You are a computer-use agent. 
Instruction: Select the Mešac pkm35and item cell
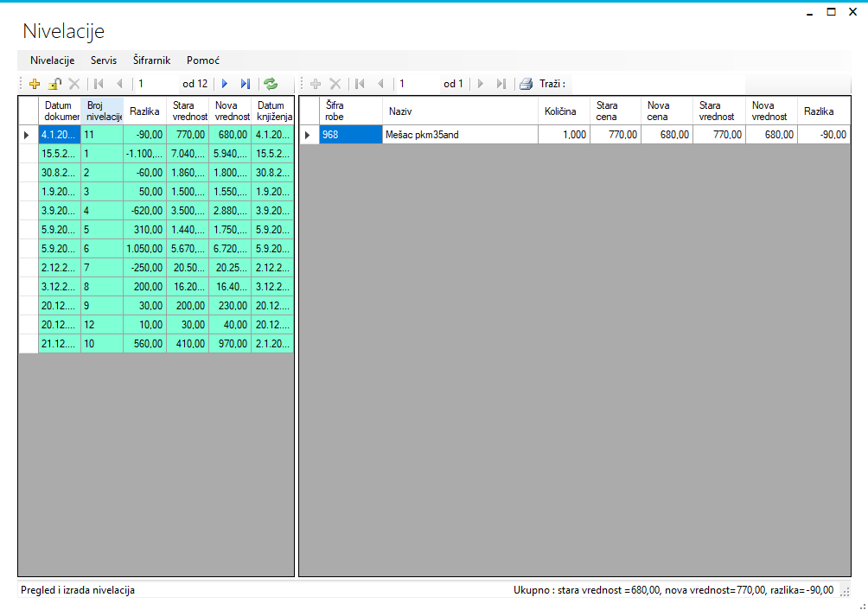tap(460, 135)
